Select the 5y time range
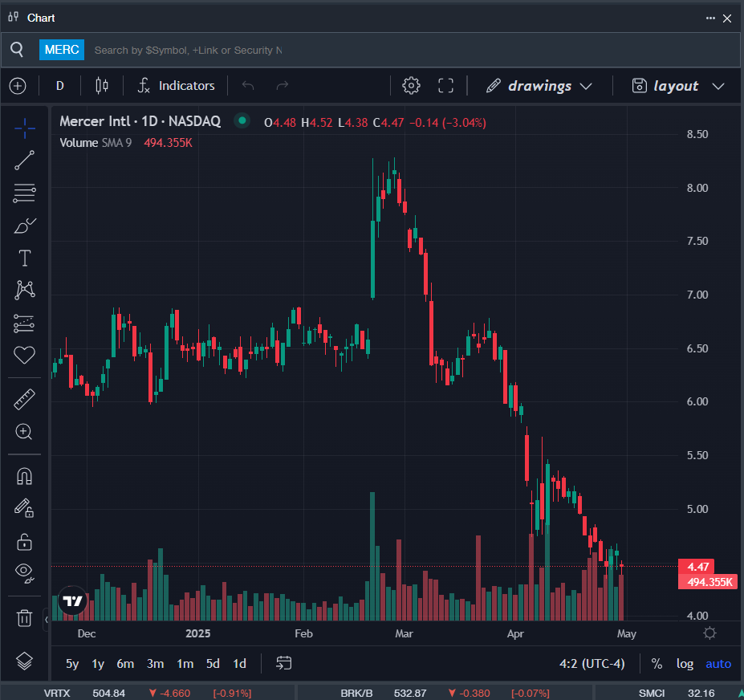This screenshot has width=744, height=700. click(x=72, y=663)
